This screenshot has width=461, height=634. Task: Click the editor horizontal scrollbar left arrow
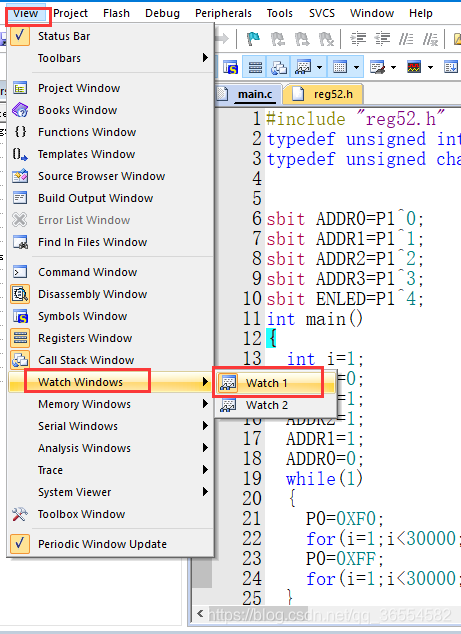[200, 614]
